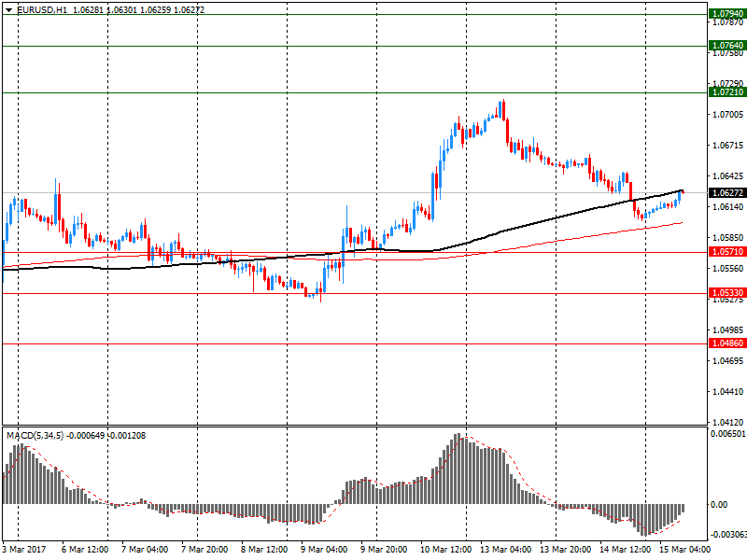
Task: Select the red horizontal line at 1.04860
Action: pos(355,343)
